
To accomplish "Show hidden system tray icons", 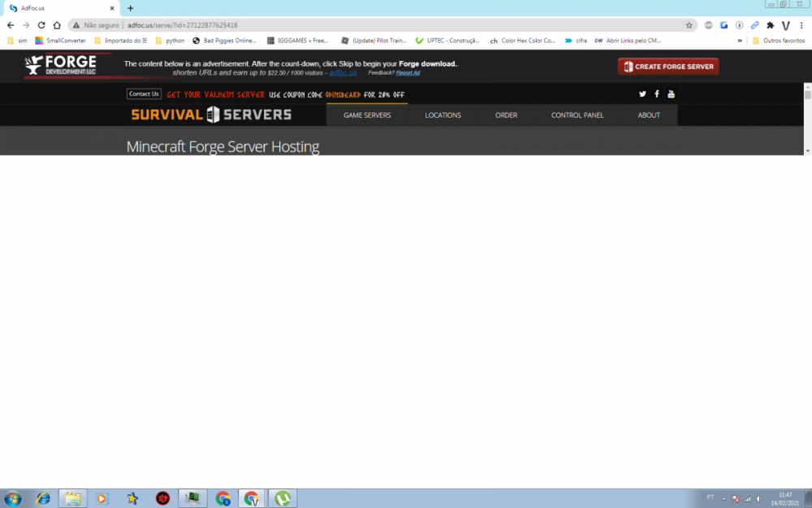I will tap(723, 499).
